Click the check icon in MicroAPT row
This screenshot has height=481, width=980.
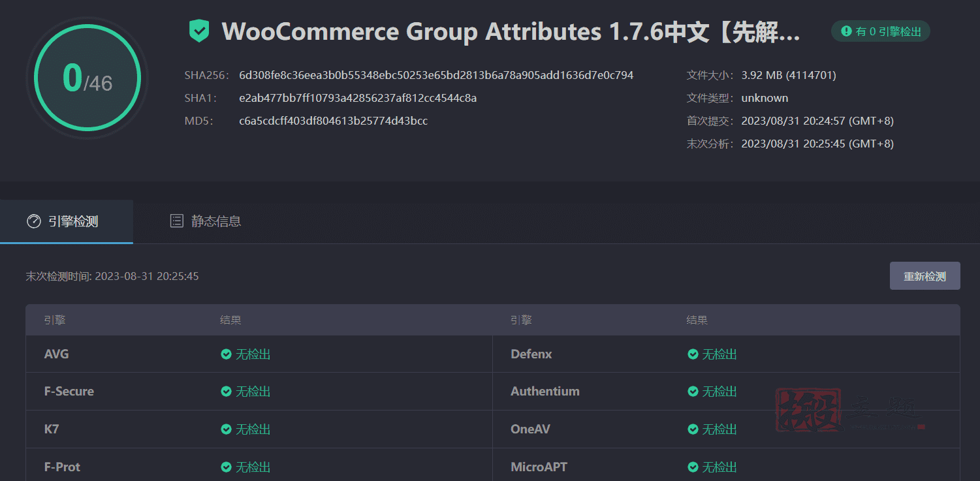point(693,467)
